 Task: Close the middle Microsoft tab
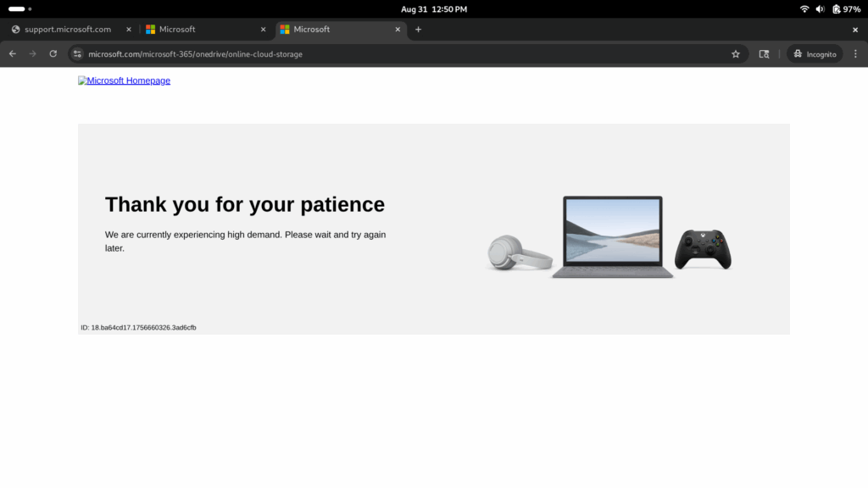(263, 30)
